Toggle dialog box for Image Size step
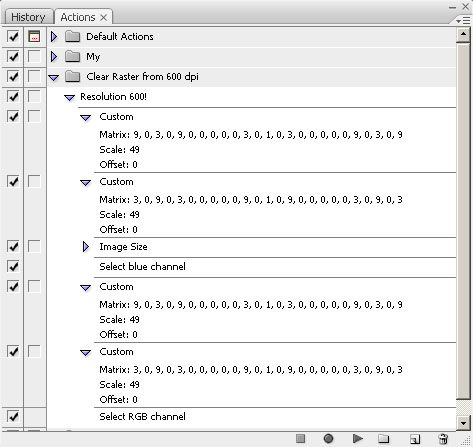473x447 pixels. pyautogui.click(x=34, y=246)
